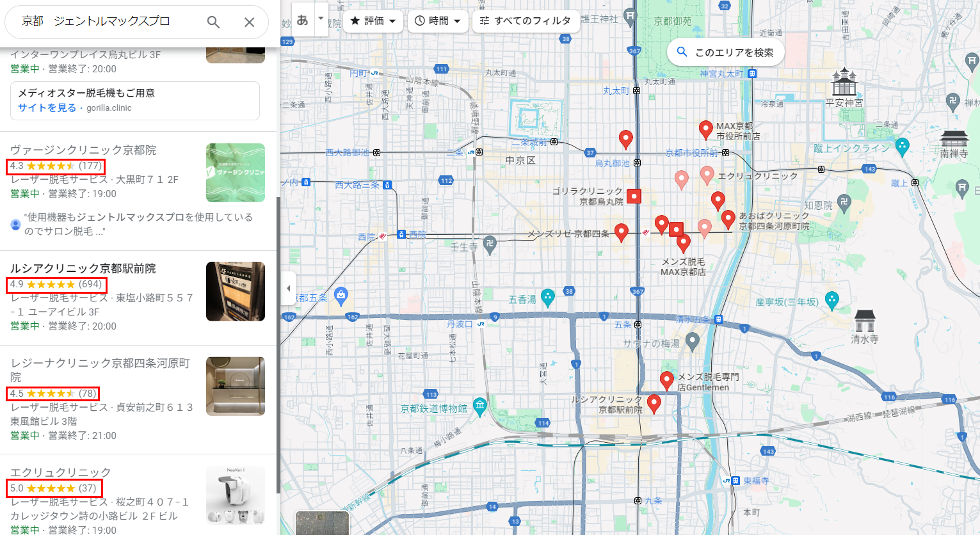
Task: Click the 4.3 rating with 177 reviews
Action: [x=56, y=166]
